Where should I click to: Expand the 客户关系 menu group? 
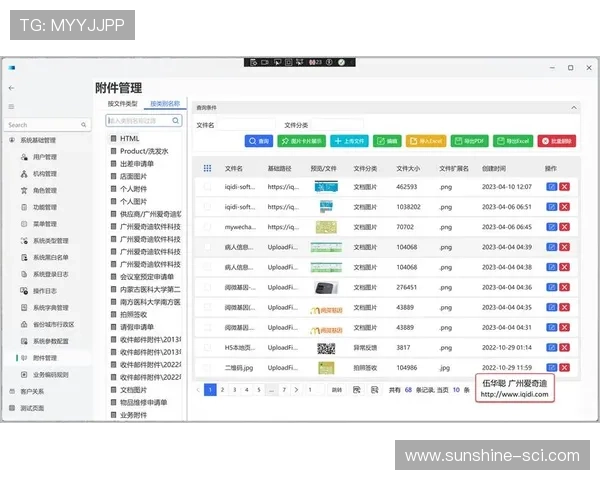pos(32,391)
